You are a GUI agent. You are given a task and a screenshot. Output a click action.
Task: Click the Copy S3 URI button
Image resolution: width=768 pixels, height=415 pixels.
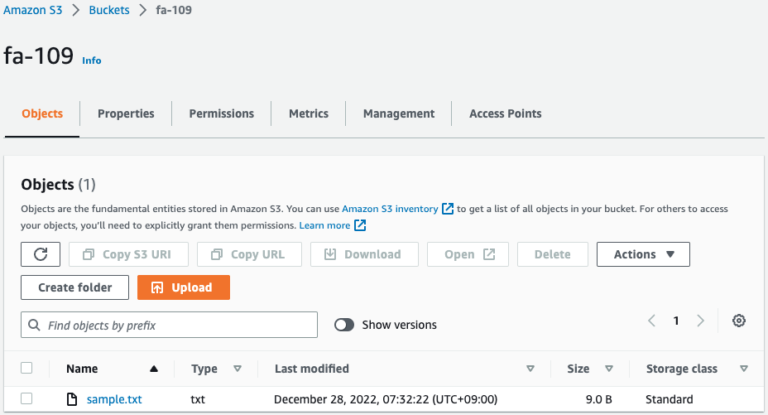[127, 254]
